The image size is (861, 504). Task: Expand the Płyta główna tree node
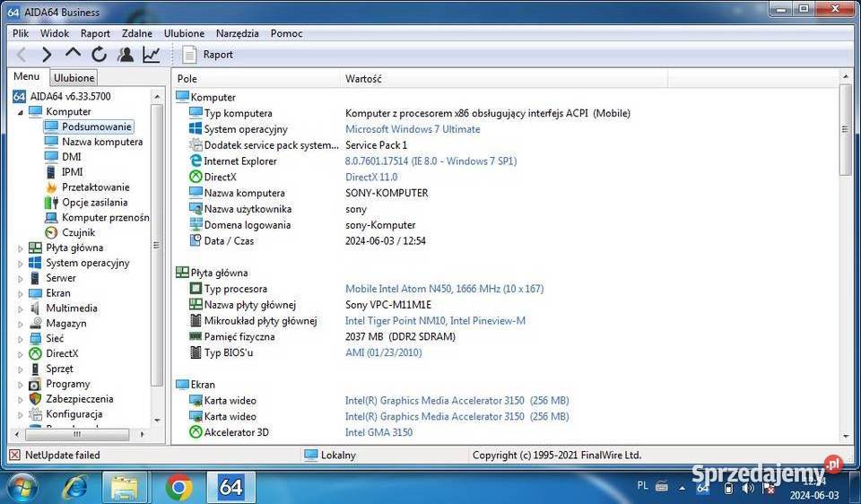tap(21, 248)
